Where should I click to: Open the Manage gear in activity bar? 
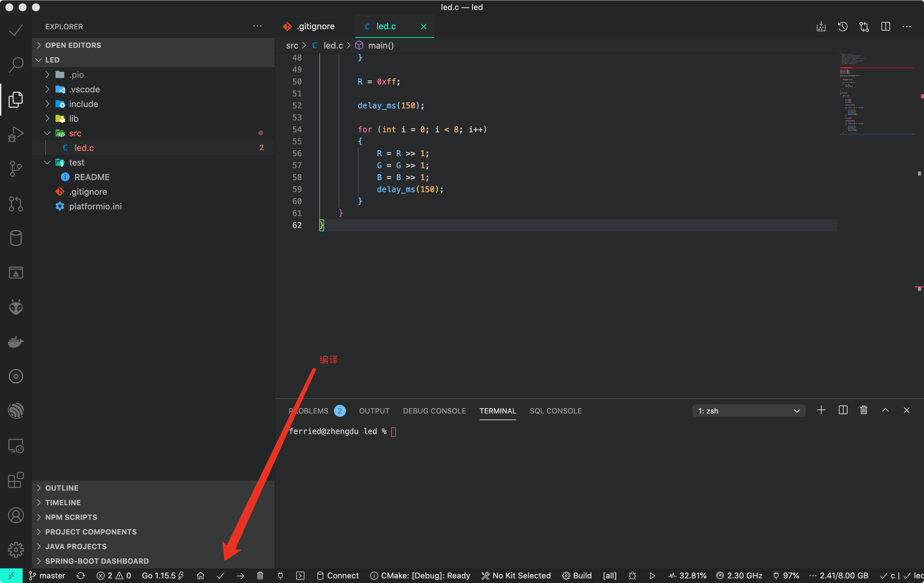point(16,550)
